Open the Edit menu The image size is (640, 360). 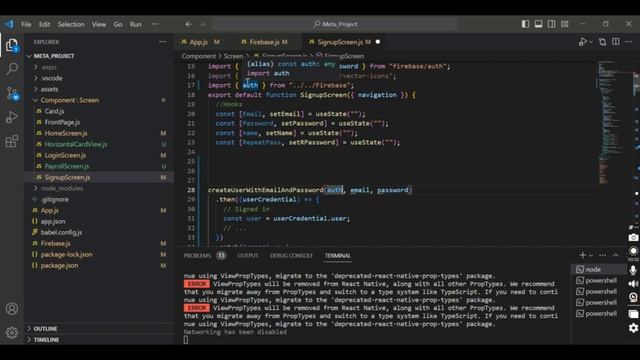[x=44, y=24]
